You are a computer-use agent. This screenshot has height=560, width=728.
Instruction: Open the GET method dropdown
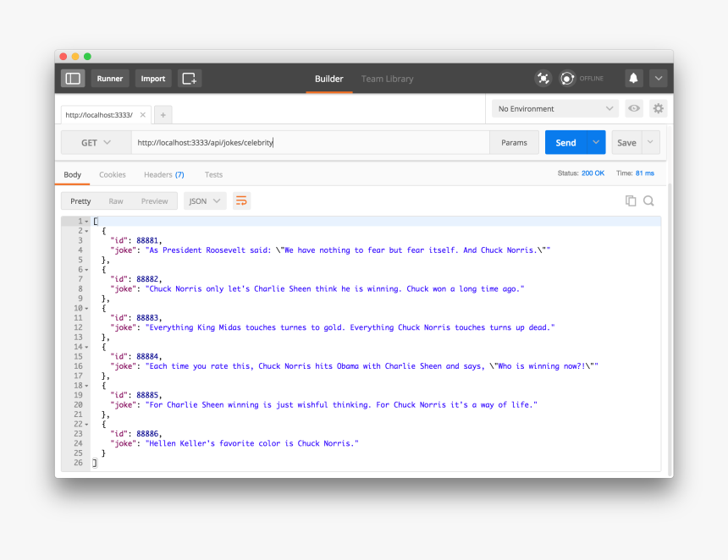tap(97, 142)
